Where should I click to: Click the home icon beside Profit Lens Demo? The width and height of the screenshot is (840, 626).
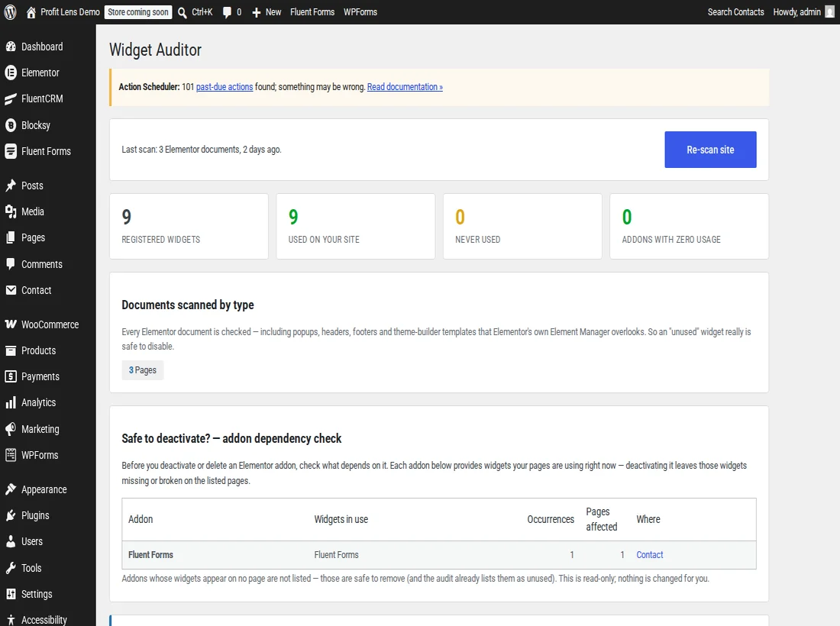click(31, 11)
